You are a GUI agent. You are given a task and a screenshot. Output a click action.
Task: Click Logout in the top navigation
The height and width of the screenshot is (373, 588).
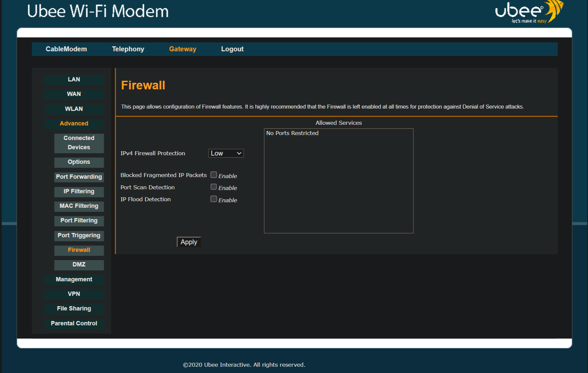click(232, 49)
